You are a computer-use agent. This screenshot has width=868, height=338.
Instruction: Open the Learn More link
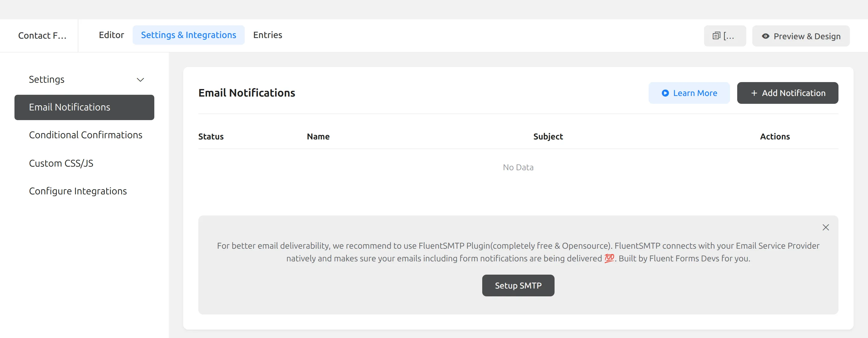pos(689,93)
